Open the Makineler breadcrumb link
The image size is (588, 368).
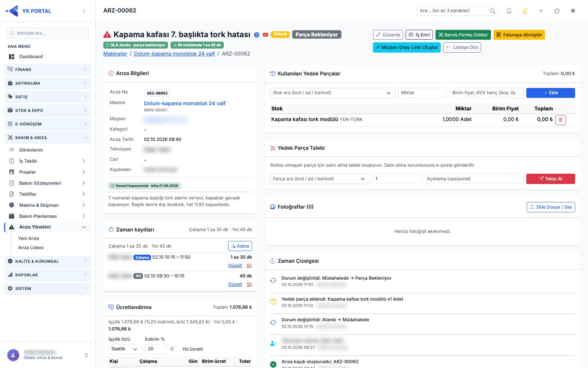point(115,54)
